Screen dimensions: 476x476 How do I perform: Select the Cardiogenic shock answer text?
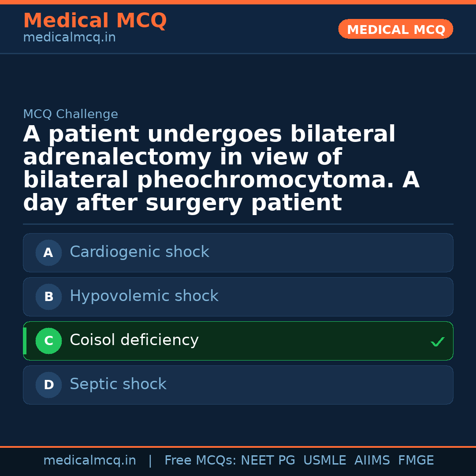[139, 252]
